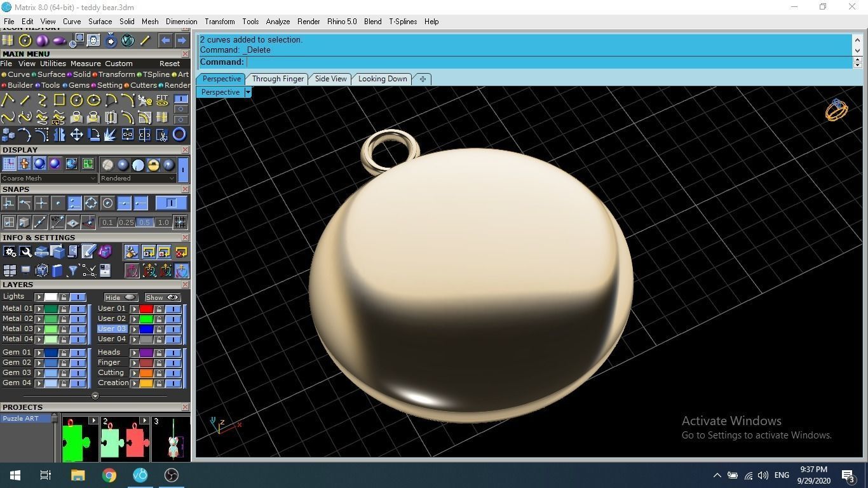Expand the Heads layer arrow

[x=134, y=353]
